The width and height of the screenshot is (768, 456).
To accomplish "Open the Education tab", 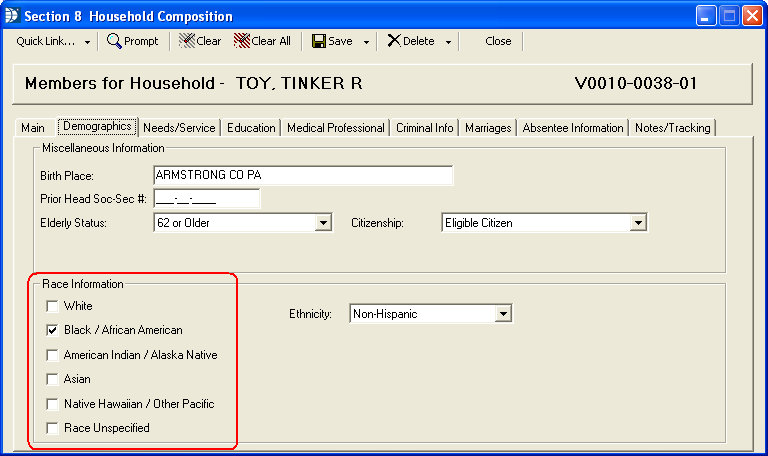I will coord(251,128).
